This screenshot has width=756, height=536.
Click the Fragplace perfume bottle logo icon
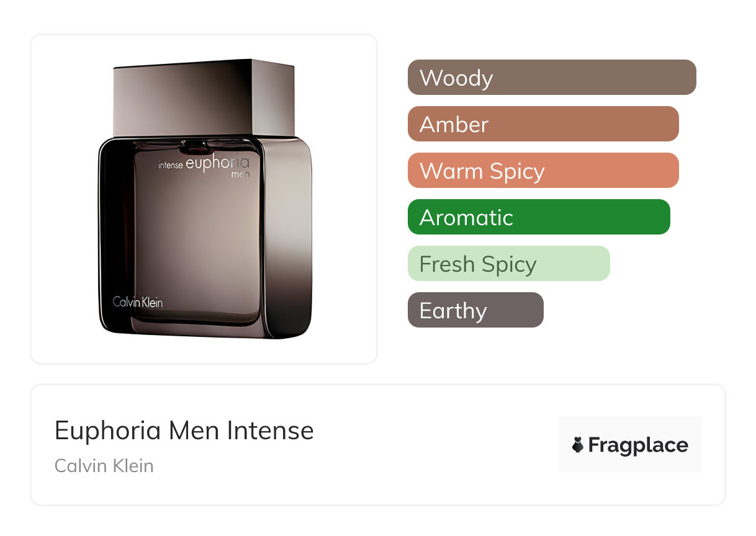pyautogui.click(x=578, y=445)
